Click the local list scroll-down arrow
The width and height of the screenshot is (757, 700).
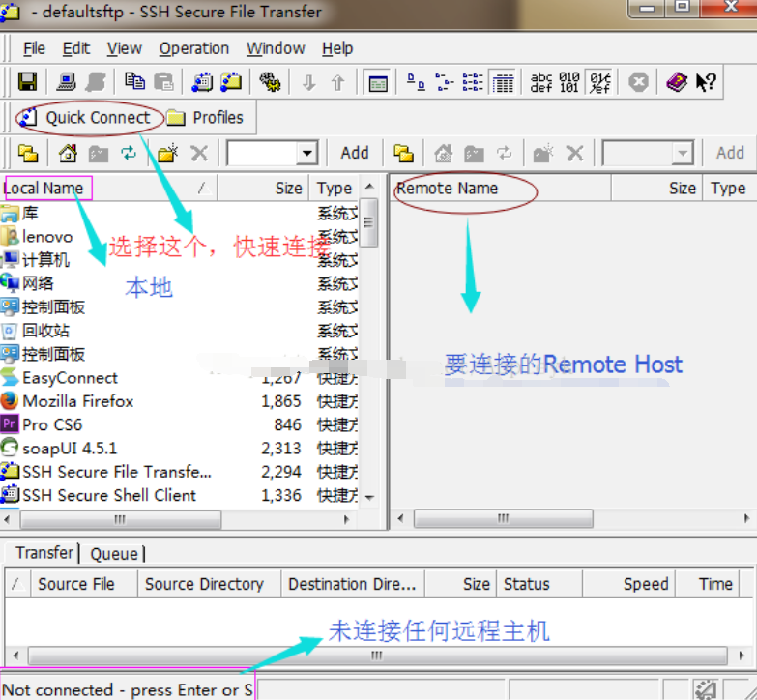click(x=370, y=497)
